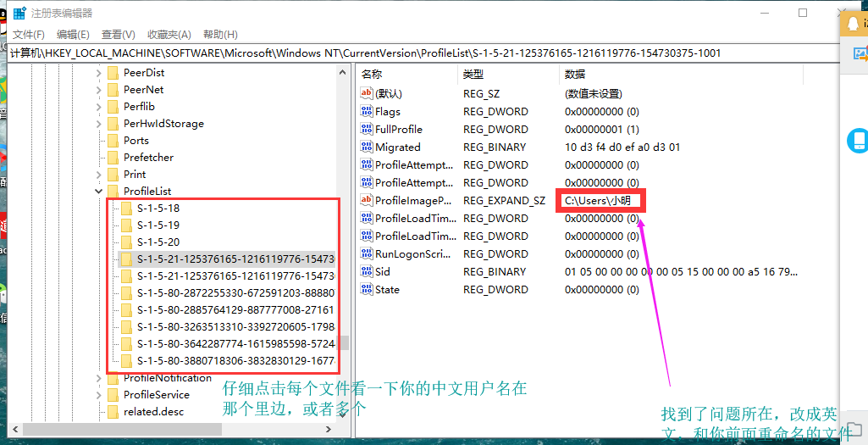This screenshot has height=445, width=868.
Task: Click the FullProfile value icon
Action: coord(367,129)
